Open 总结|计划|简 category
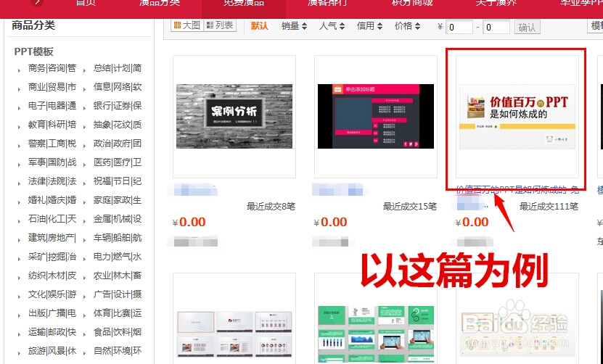Screen dimensions: 603x364 [x=118, y=68]
